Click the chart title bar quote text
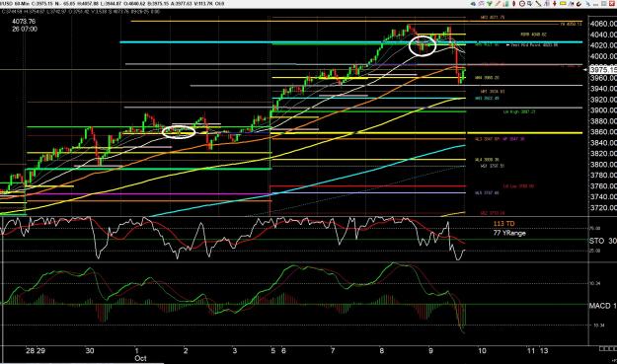This screenshot has height=364, width=617. click(113, 4)
